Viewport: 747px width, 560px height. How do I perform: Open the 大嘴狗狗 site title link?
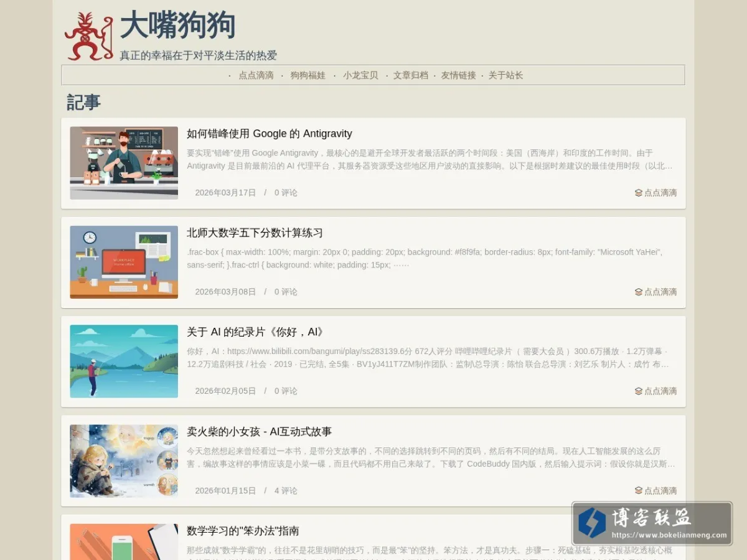[177, 26]
